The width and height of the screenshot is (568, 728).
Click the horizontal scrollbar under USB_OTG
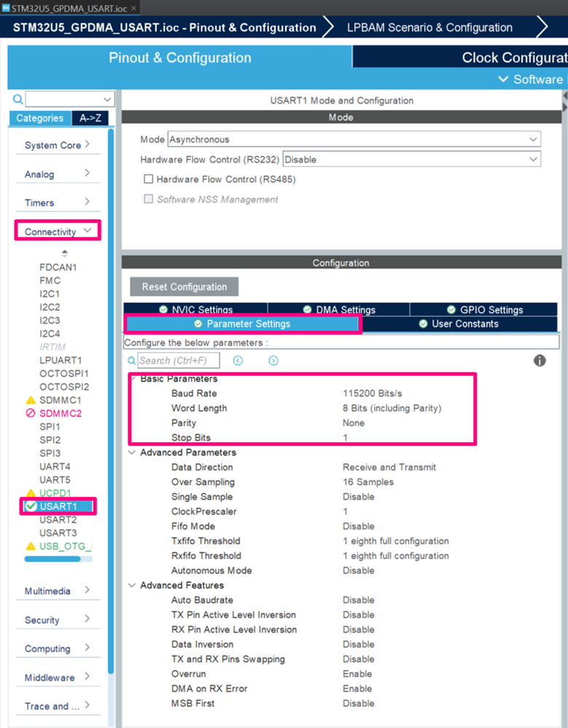tap(52, 559)
